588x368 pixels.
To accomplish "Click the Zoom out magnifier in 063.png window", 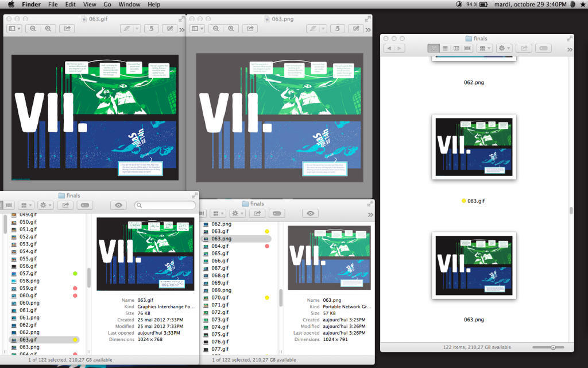I will [x=216, y=28].
